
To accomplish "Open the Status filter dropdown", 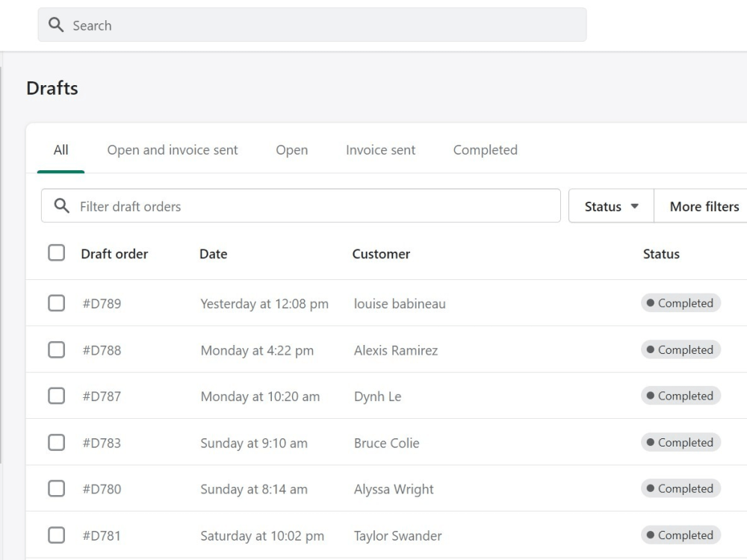I will click(x=611, y=206).
